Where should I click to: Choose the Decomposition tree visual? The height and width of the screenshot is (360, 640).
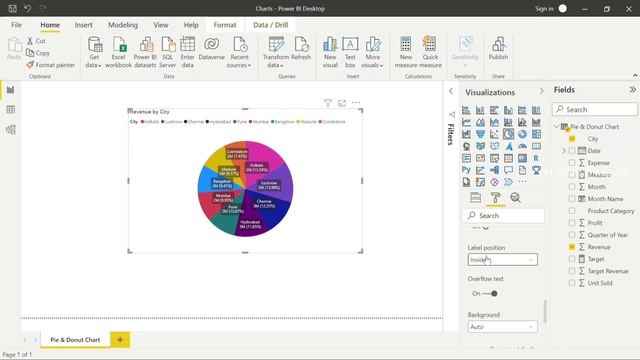[x=494, y=170]
